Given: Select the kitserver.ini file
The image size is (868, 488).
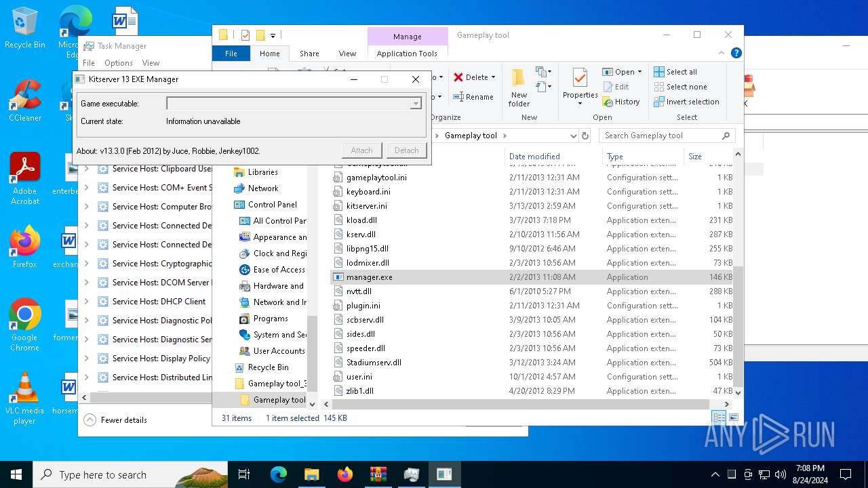Looking at the screenshot, I should (x=367, y=206).
